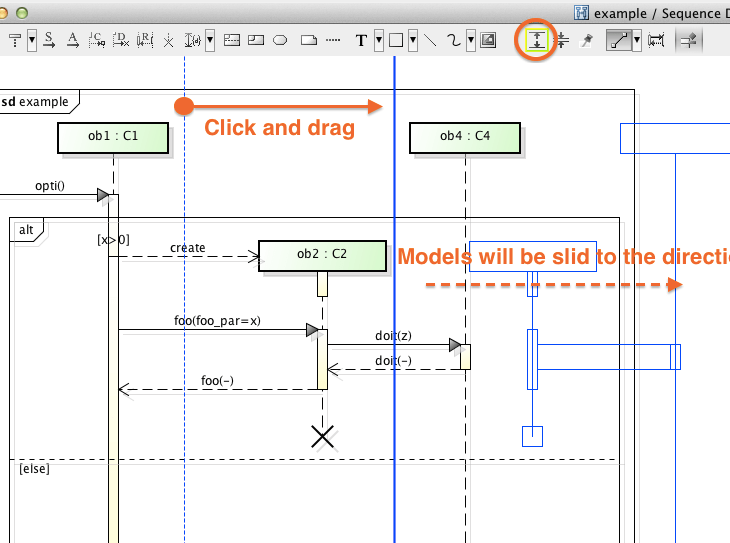Open the Lifeline tool dropdown arrow
This screenshot has height=543, width=730.
pos(32,41)
